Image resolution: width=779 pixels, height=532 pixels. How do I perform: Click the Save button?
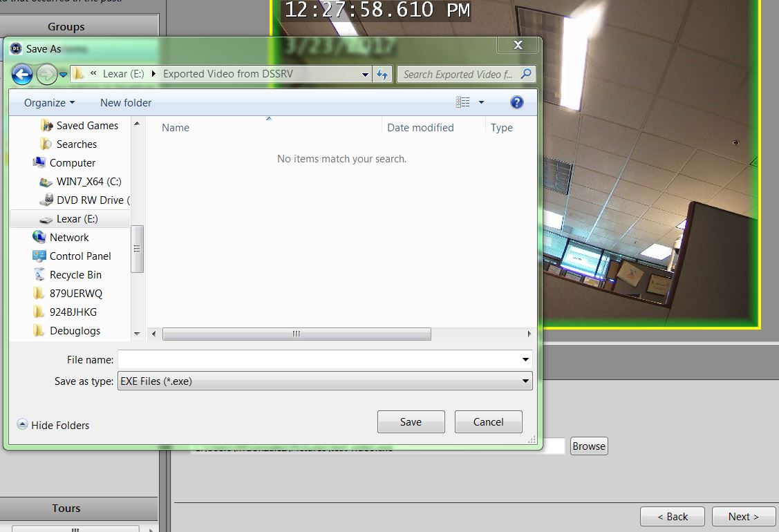[x=411, y=421]
